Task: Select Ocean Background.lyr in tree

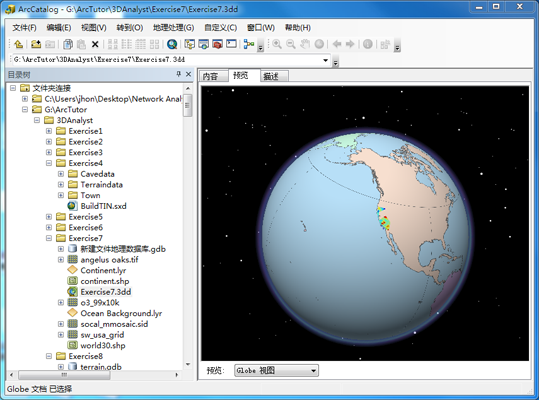Action: click(x=121, y=313)
